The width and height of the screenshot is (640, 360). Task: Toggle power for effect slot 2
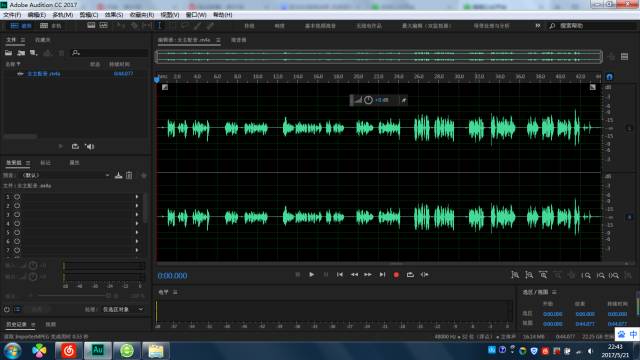17,206
